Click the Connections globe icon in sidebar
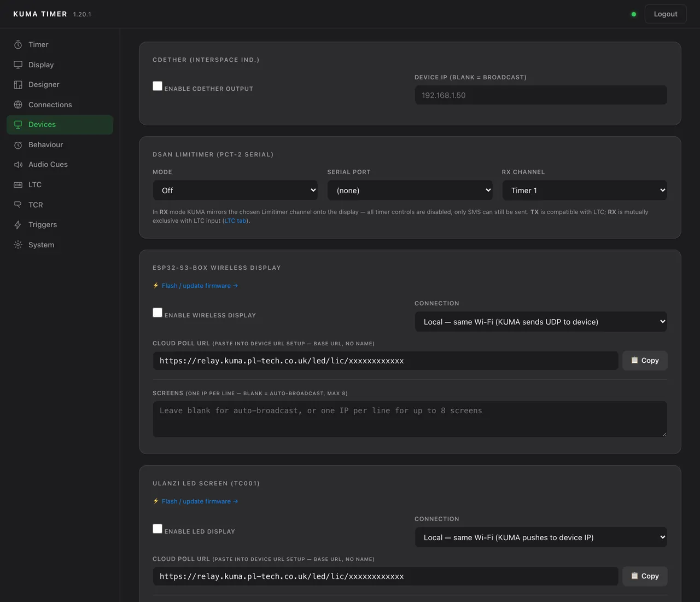Viewport: 700px width, 602px height. [x=18, y=105]
